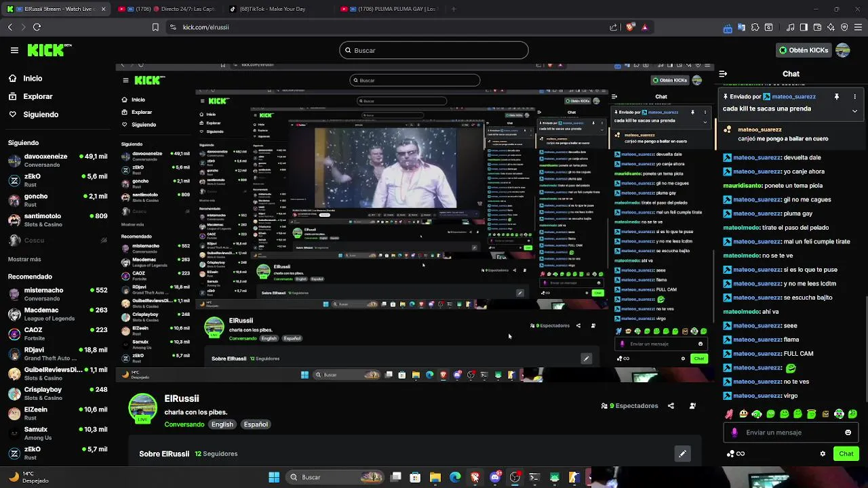Open misternacho recommended channel
This screenshot has height=488, width=868.
pyautogui.click(x=58, y=294)
